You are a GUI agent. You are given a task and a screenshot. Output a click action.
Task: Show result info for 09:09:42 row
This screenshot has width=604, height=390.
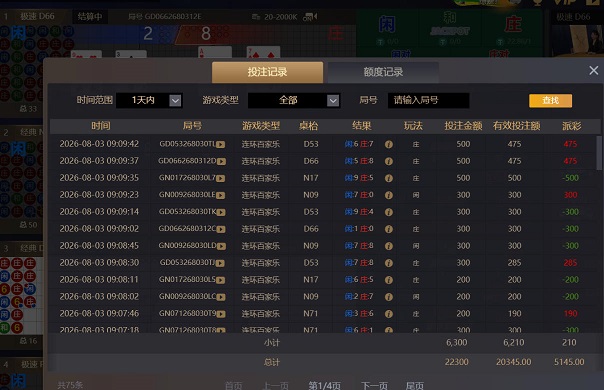coord(389,144)
